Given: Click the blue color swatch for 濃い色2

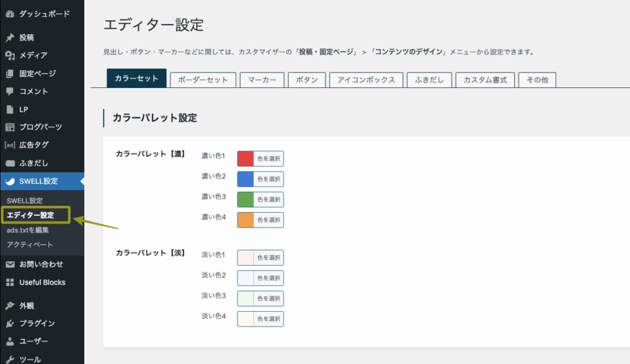Looking at the screenshot, I should click(245, 178).
